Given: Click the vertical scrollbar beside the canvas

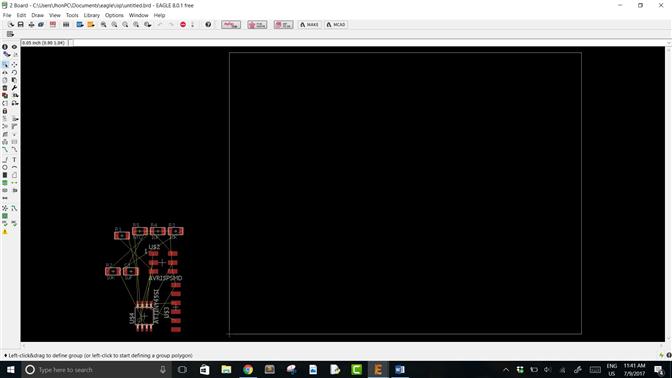Looking at the screenshot, I should tap(668, 194).
